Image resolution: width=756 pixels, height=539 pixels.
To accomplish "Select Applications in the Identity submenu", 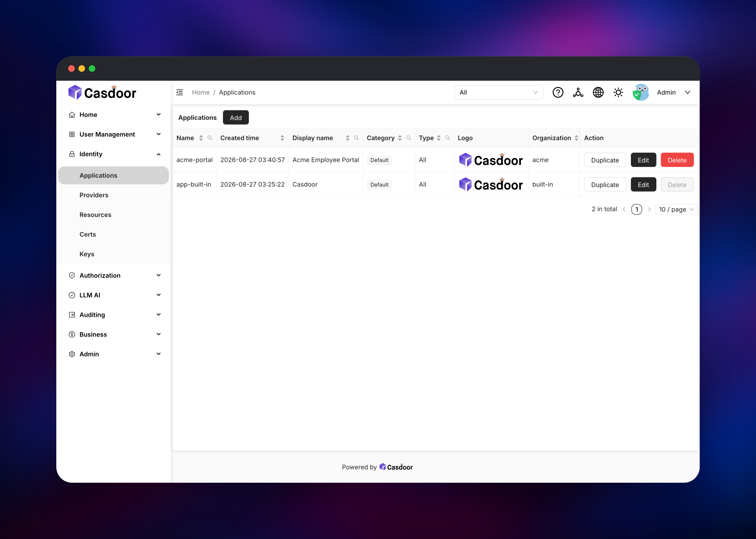I will coord(114,175).
